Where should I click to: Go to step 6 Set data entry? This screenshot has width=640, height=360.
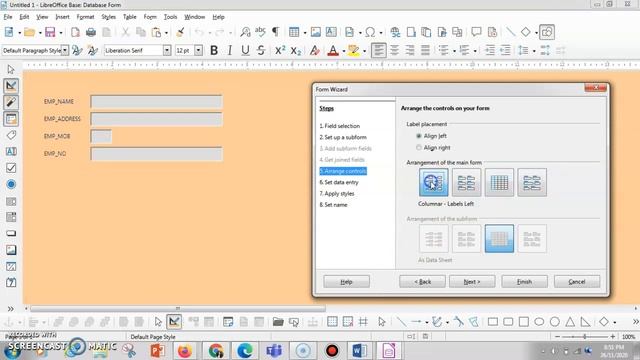coord(339,182)
